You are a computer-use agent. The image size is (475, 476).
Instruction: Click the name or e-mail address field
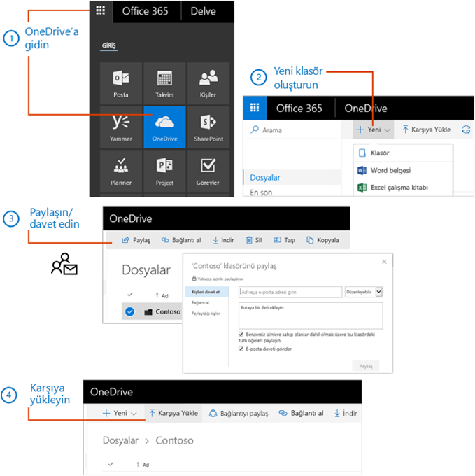[x=290, y=292]
